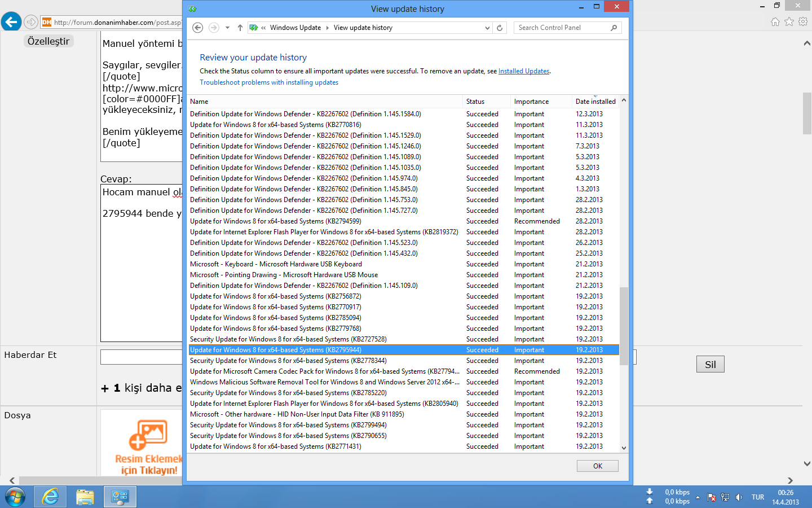Click the update history window title bar icon
This screenshot has height=508, width=812.
click(x=193, y=9)
